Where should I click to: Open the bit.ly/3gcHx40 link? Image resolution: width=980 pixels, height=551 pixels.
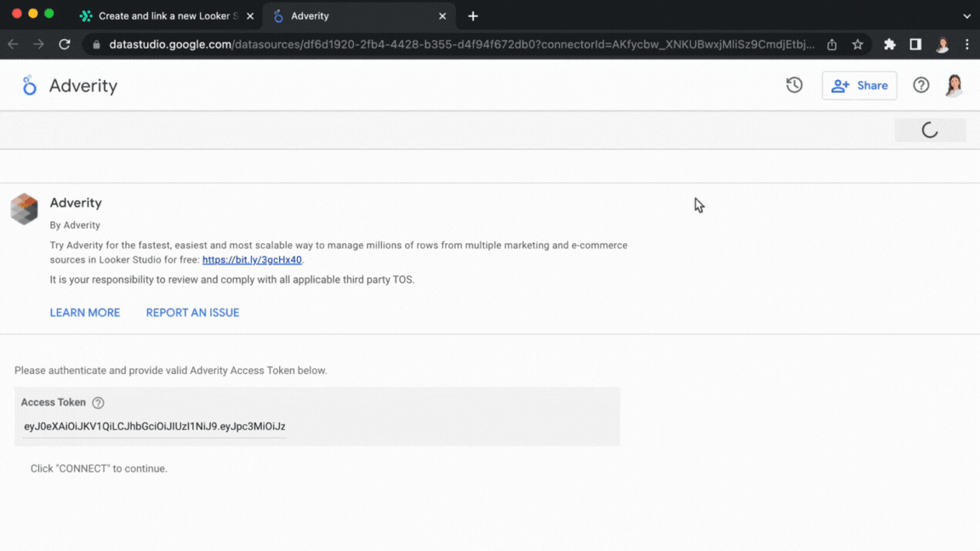pos(252,260)
